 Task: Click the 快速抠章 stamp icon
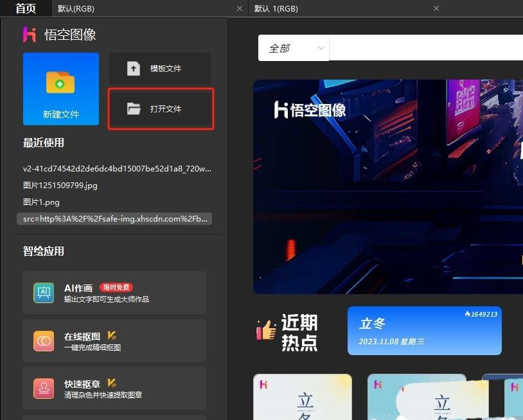pos(44,389)
